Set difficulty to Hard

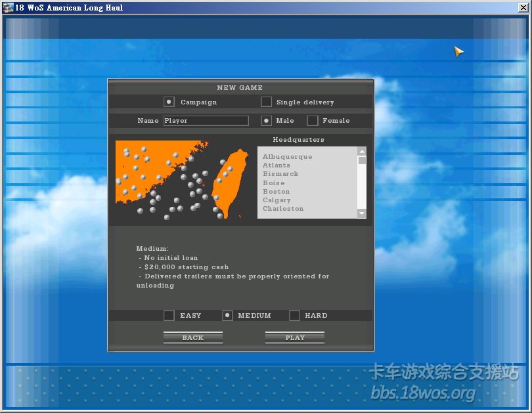pyautogui.click(x=294, y=315)
